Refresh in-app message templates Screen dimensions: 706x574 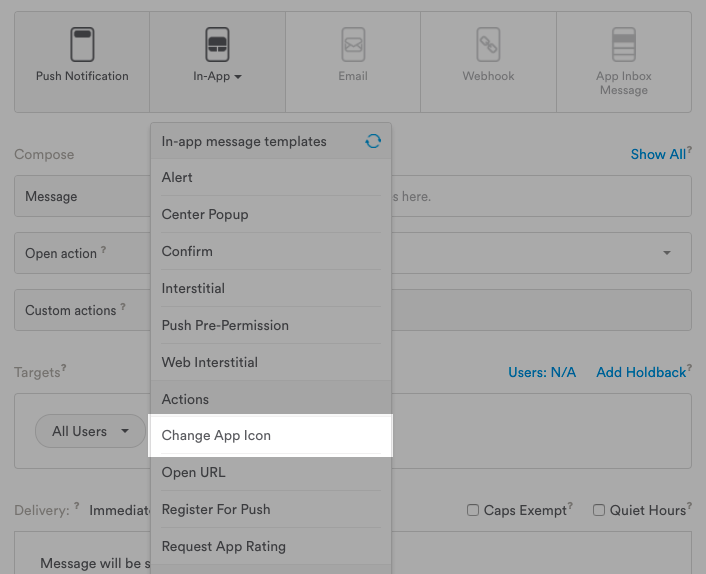click(x=373, y=141)
